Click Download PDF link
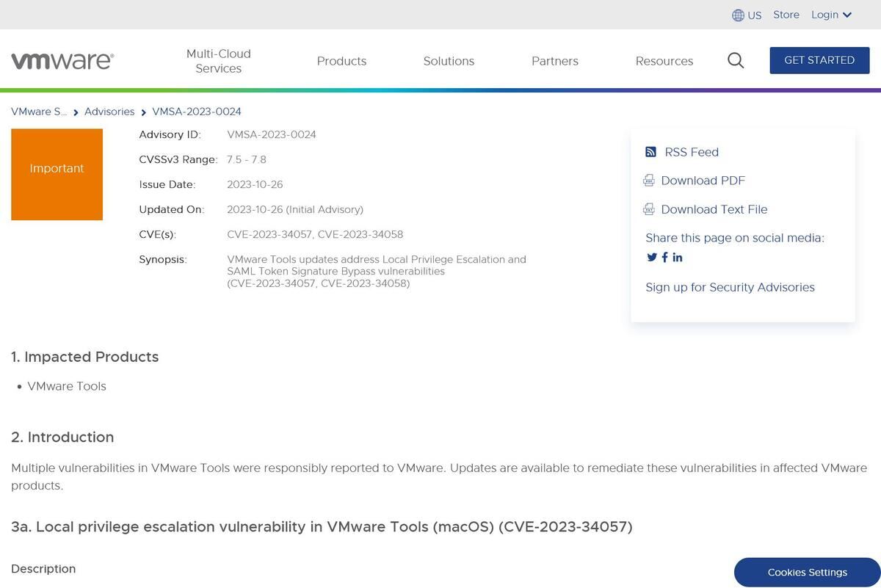Viewport: 881px width, 588px height. [x=703, y=181]
